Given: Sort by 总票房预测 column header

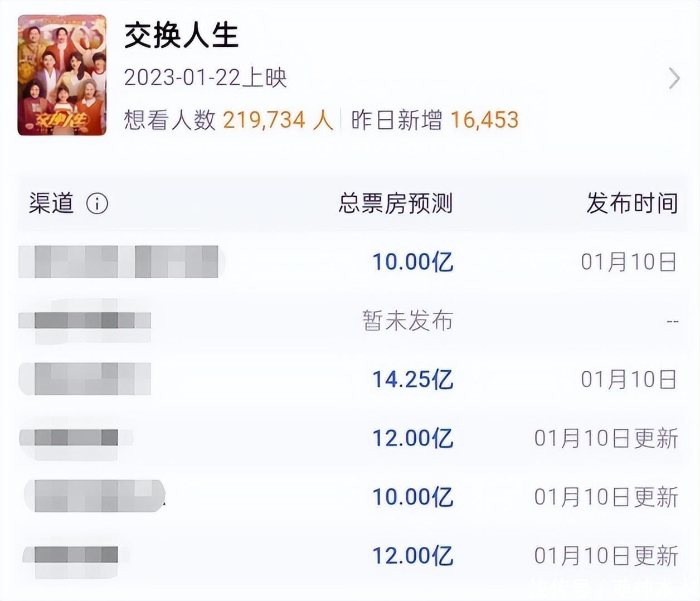Looking at the screenshot, I should pyautogui.click(x=395, y=203).
